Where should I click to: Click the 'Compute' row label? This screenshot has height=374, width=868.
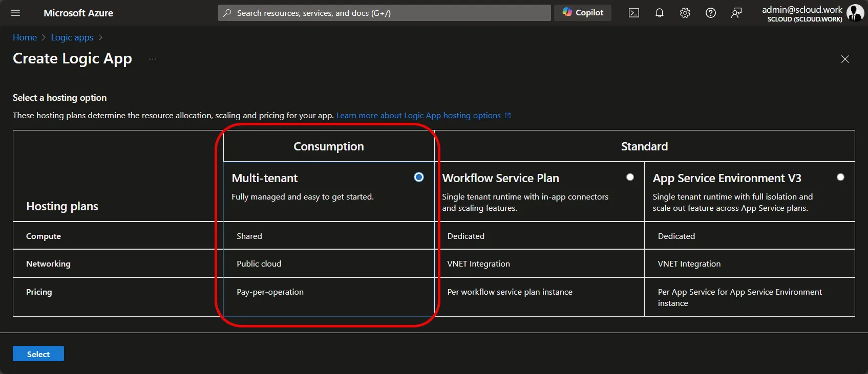tap(44, 236)
